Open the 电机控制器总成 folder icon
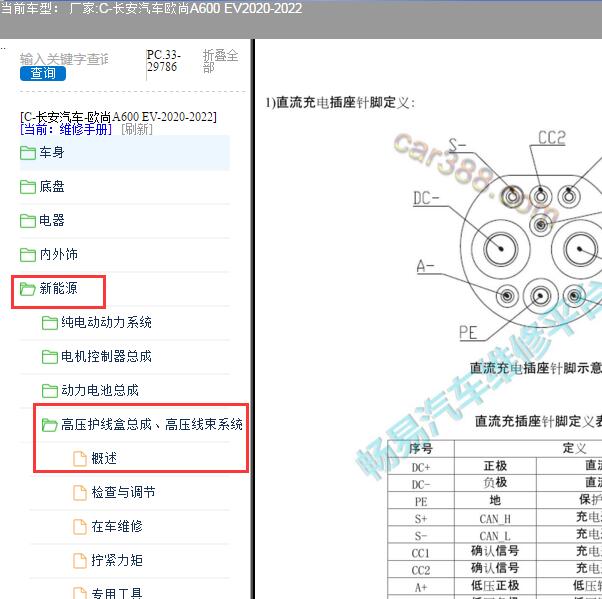 pos(50,356)
